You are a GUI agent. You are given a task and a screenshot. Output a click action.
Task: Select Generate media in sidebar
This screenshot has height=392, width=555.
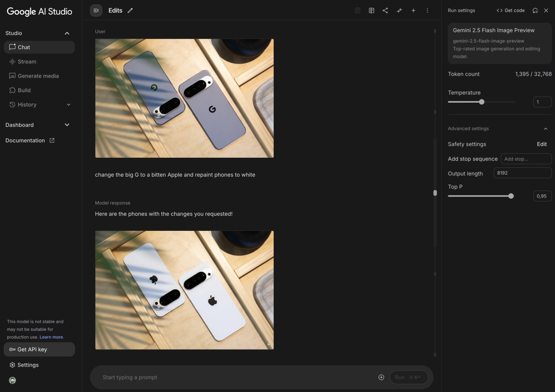[x=38, y=76]
